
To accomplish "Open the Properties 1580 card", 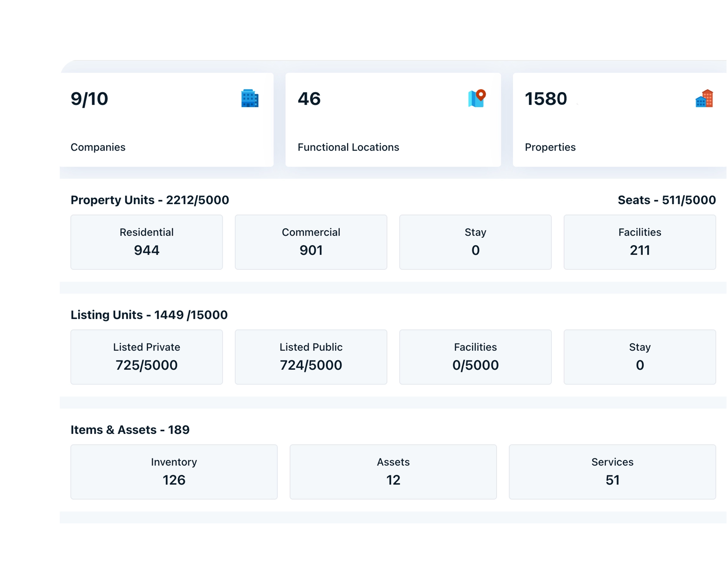I will [619, 120].
